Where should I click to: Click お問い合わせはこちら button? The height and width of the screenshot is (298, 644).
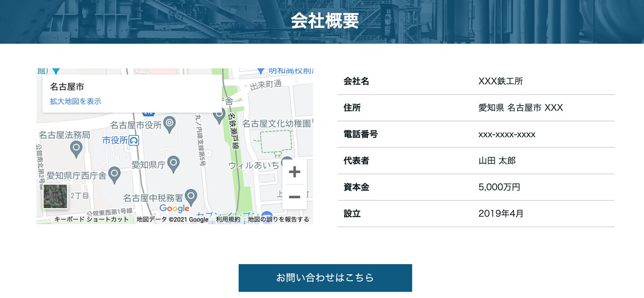pyautogui.click(x=325, y=278)
